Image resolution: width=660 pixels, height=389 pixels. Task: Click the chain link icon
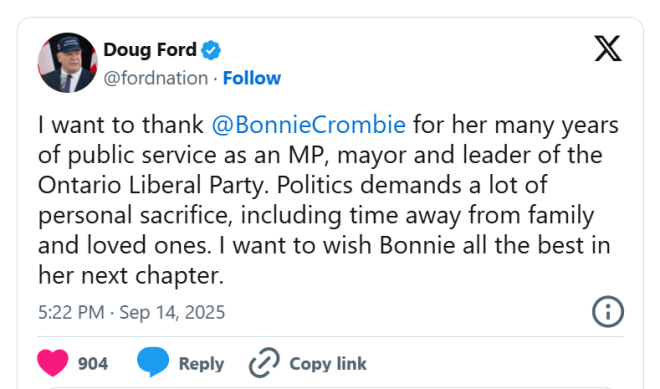[x=264, y=362]
